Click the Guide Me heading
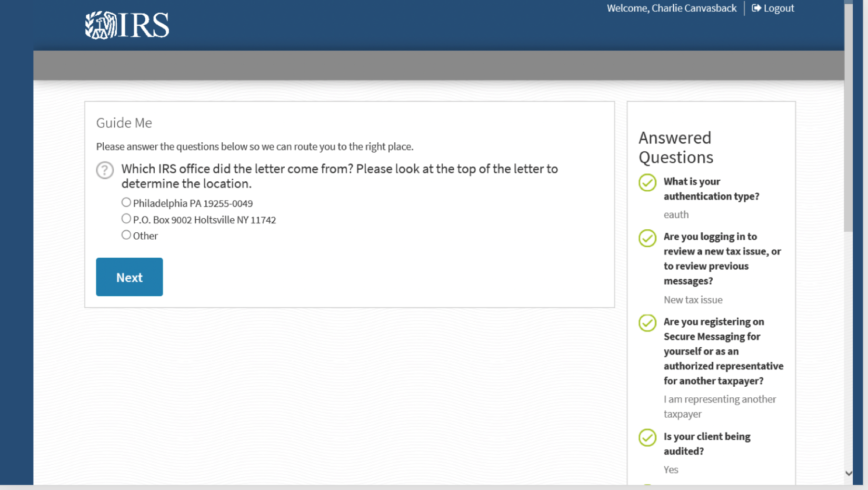 click(x=124, y=123)
